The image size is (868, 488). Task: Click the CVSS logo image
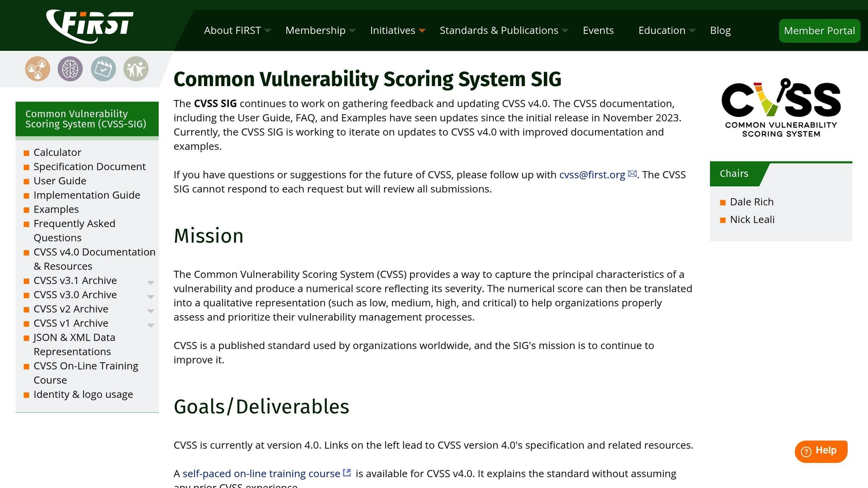tap(781, 108)
